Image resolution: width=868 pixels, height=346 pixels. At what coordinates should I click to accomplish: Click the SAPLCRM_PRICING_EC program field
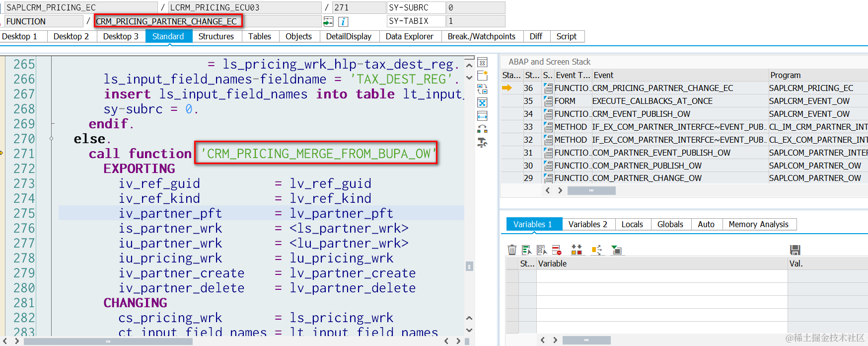(x=81, y=7)
